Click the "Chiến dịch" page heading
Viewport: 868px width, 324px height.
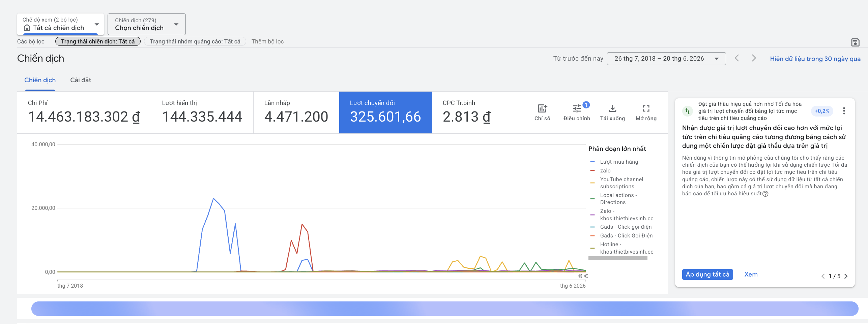[40, 58]
